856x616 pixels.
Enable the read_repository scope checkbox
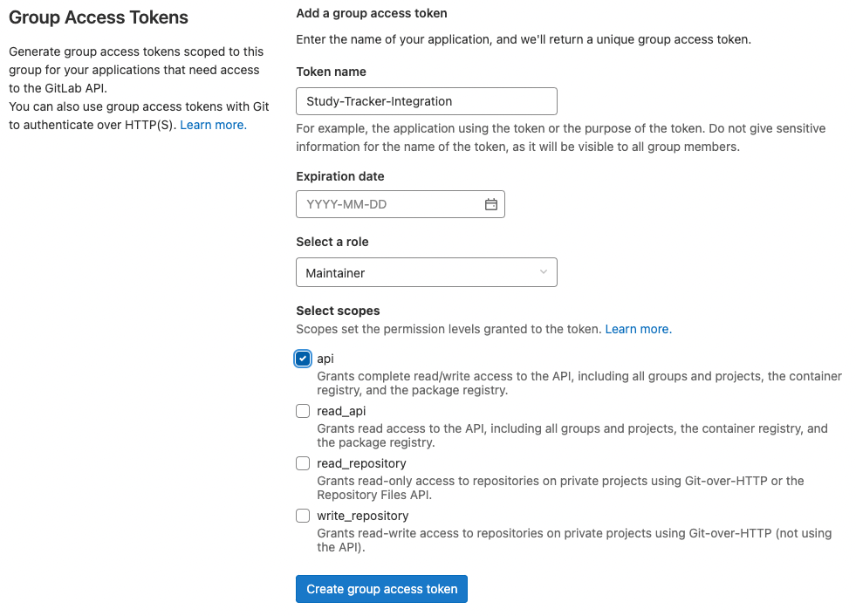303,463
